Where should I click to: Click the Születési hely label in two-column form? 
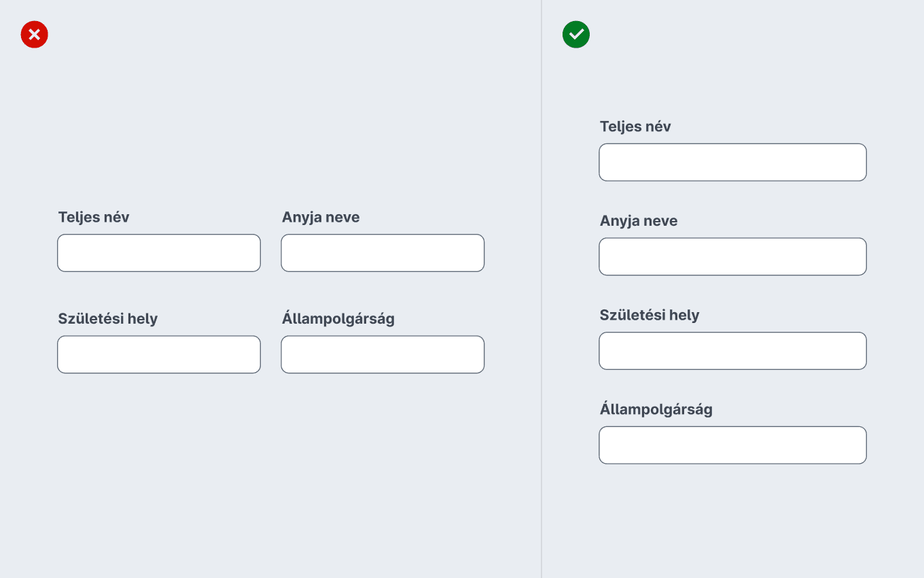(108, 319)
